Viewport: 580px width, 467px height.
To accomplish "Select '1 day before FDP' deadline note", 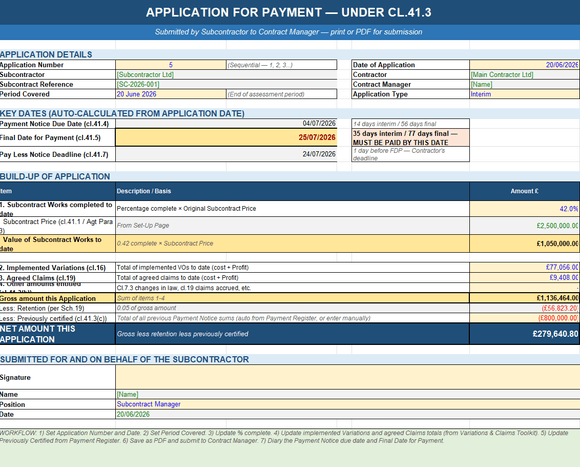I will tap(411, 154).
